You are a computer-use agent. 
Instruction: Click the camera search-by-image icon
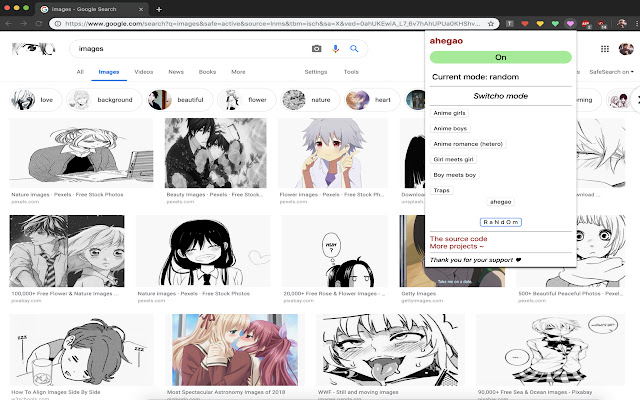pyautogui.click(x=316, y=49)
